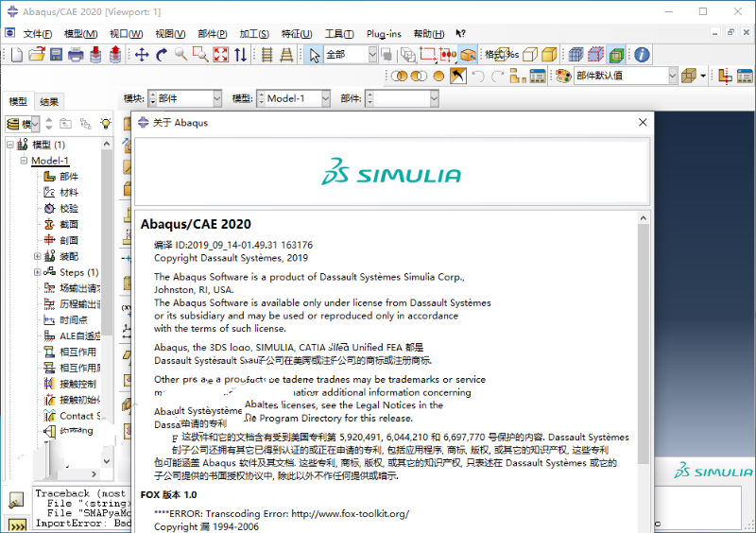This screenshot has width=756, height=533.
Task: Click the Abaqus/CAE 2020 heading text
Action: pos(196,224)
